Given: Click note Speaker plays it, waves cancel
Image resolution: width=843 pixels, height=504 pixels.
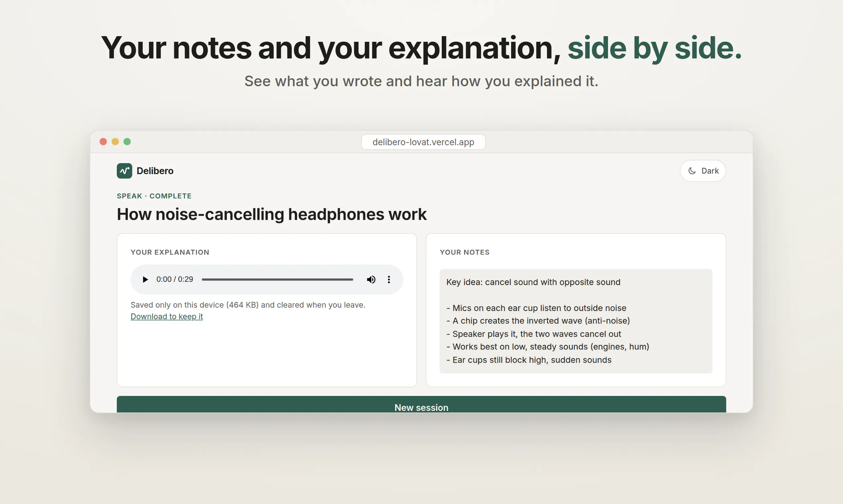Looking at the screenshot, I should pyautogui.click(x=533, y=334).
